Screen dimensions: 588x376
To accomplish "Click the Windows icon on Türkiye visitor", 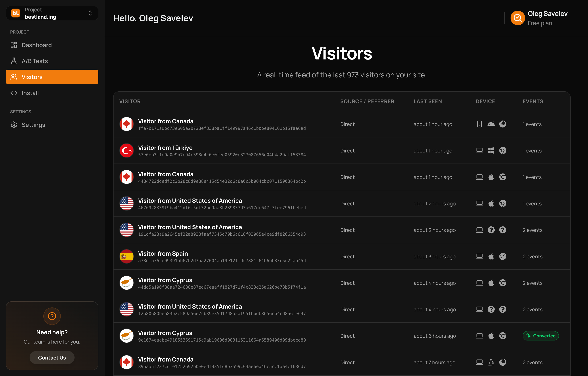I will coord(491,151).
